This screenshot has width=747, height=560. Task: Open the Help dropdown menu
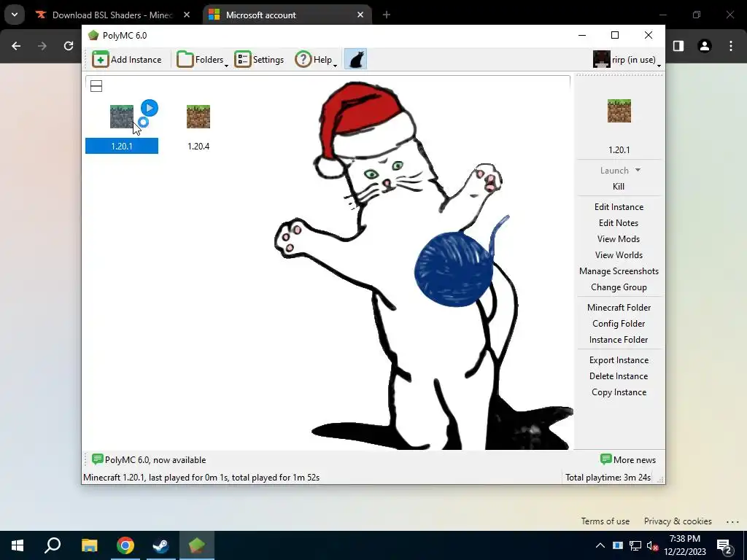tap(316, 60)
